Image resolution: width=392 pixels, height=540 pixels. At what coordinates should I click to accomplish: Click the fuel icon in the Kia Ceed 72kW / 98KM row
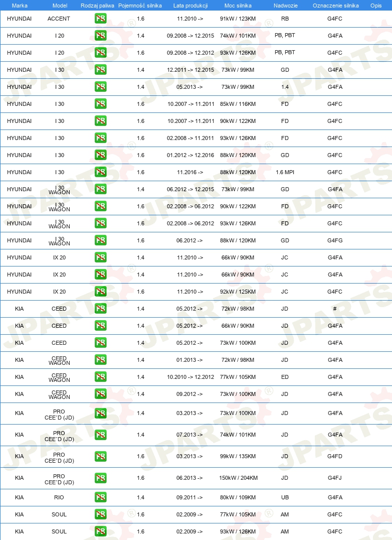100,308
